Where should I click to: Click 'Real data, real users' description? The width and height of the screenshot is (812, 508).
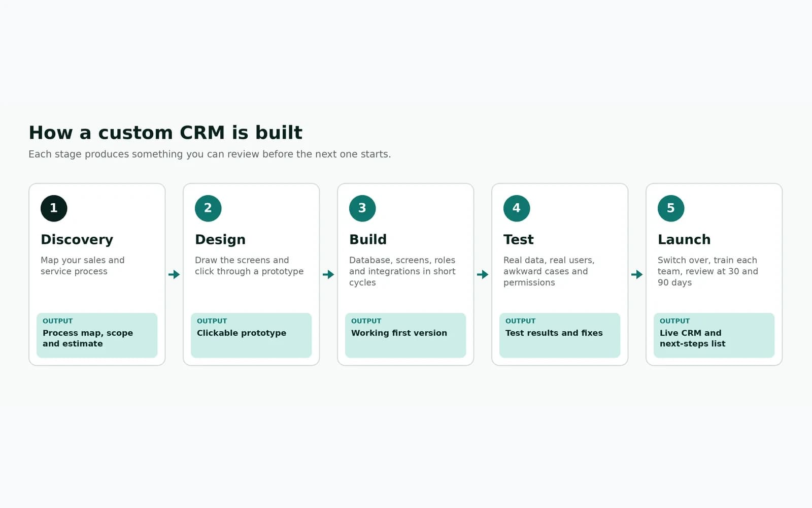[x=549, y=271]
